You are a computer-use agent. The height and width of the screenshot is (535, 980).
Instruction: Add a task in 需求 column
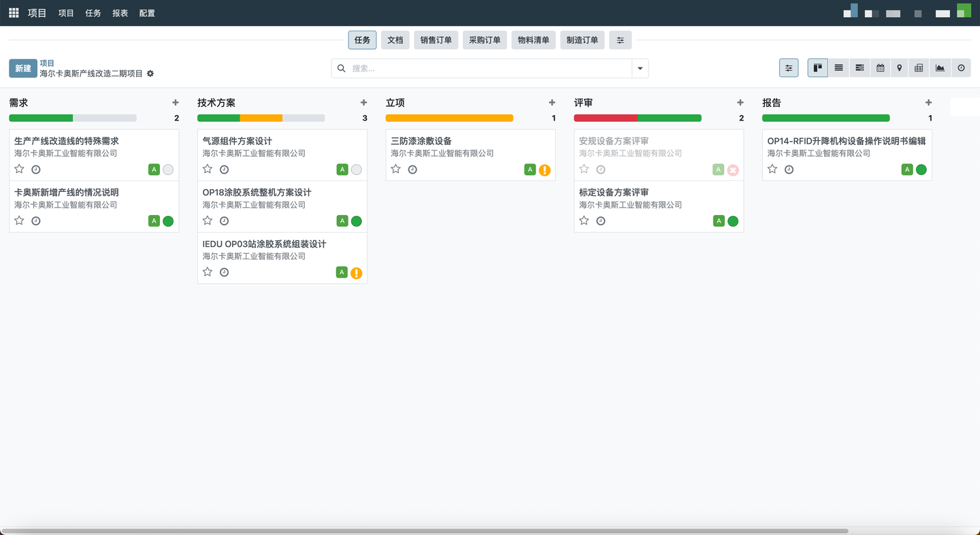[176, 103]
